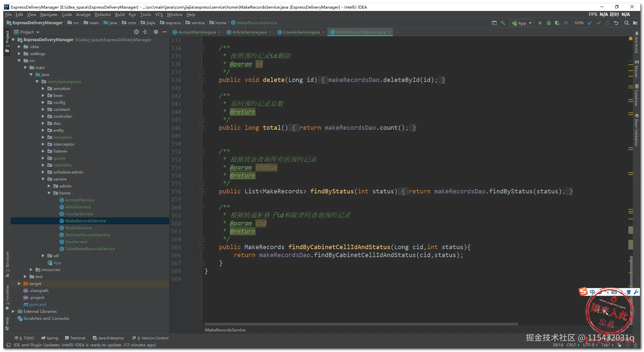644x352 pixels.
Task: Collapse findByCabinetCellIdAndStatus method fold
Action: click(202, 247)
